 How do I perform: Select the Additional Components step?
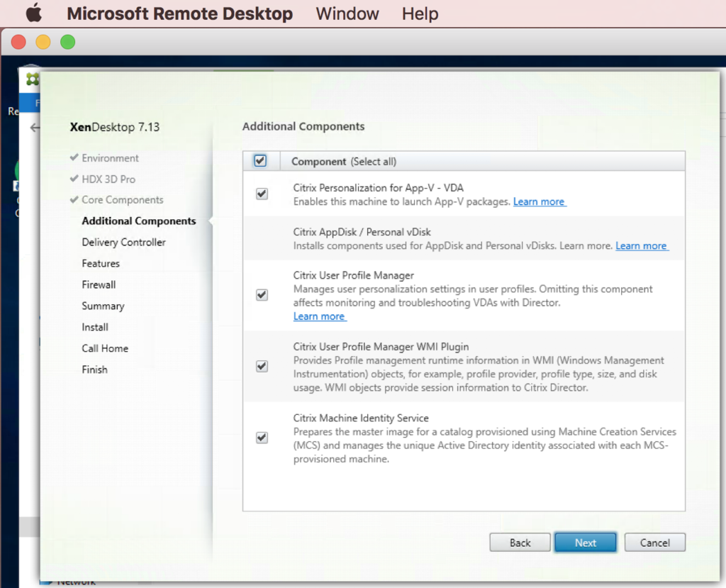(x=139, y=221)
